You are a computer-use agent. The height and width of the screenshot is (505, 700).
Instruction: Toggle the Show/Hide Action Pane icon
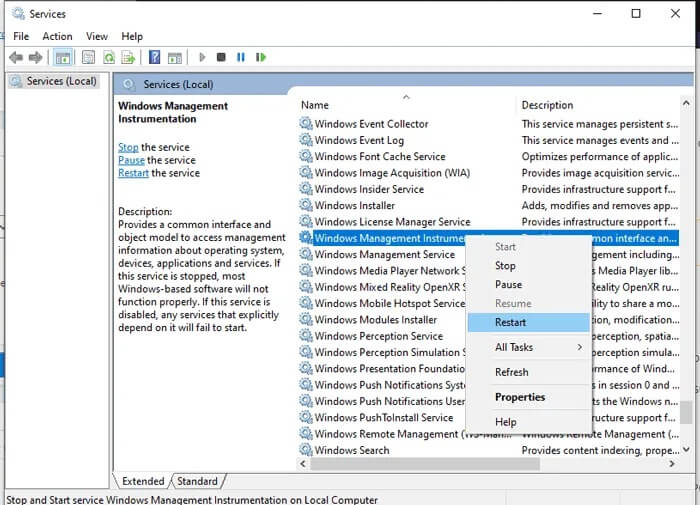pyautogui.click(x=175, y=57)
